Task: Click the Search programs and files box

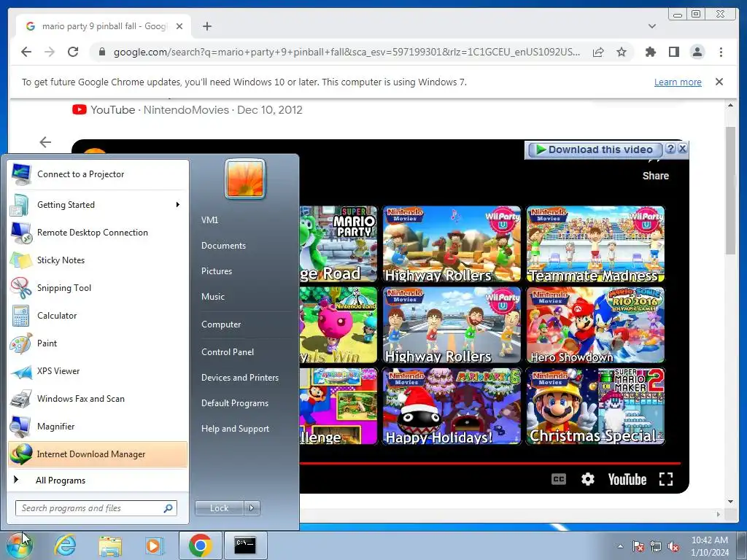Action: (96, 508)
